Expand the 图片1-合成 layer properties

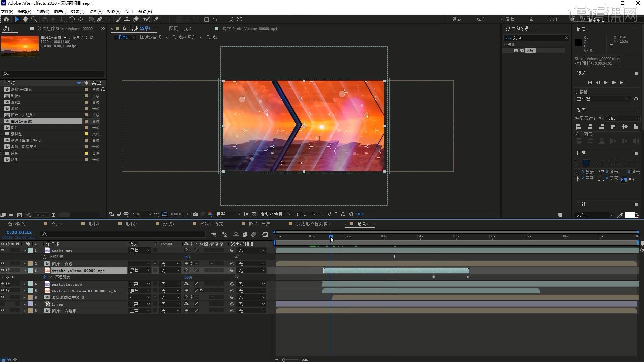[x=24, y=264]
